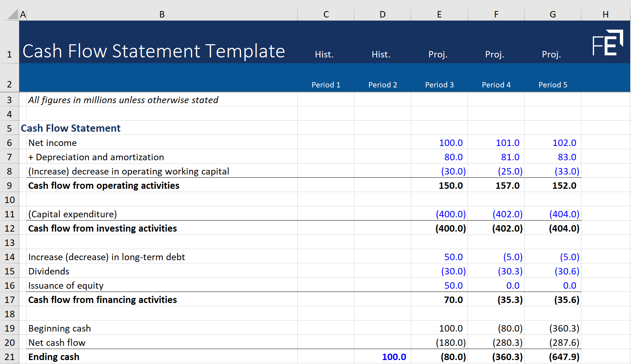Click the blue 100.0 Ending cash in Period 2
631x364 pixels.
pos(393,357)
